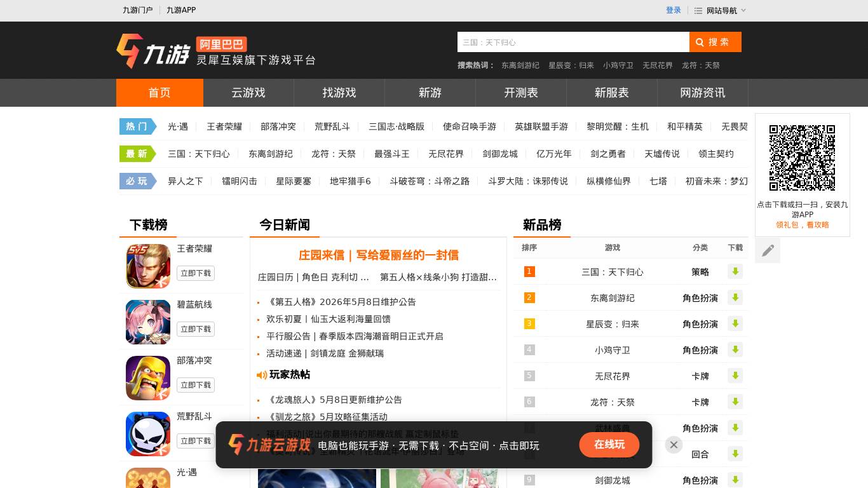Select the 首页 navigation tab
The width and height of the screenshot is (868, 488).
(159, 93)
